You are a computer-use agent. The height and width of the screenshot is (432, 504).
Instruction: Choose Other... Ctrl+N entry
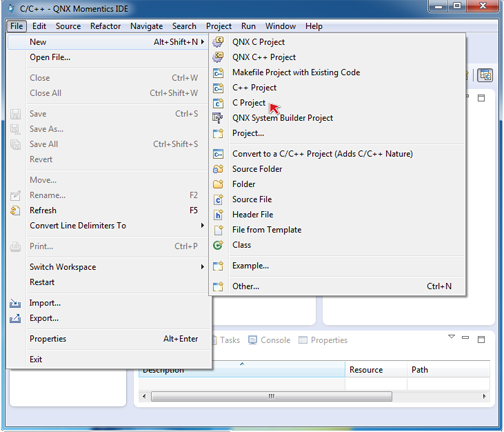[x=337, y=286]
